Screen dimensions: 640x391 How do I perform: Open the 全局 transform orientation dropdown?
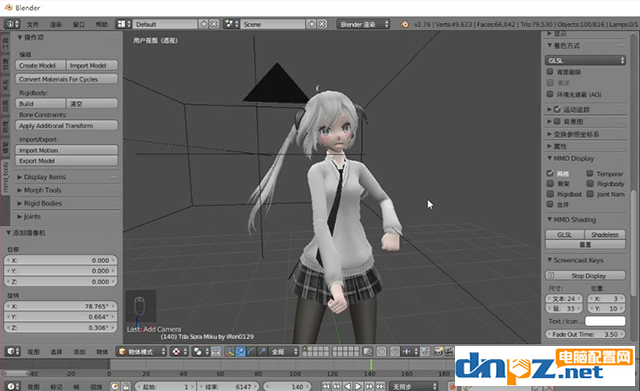(284, 351)
